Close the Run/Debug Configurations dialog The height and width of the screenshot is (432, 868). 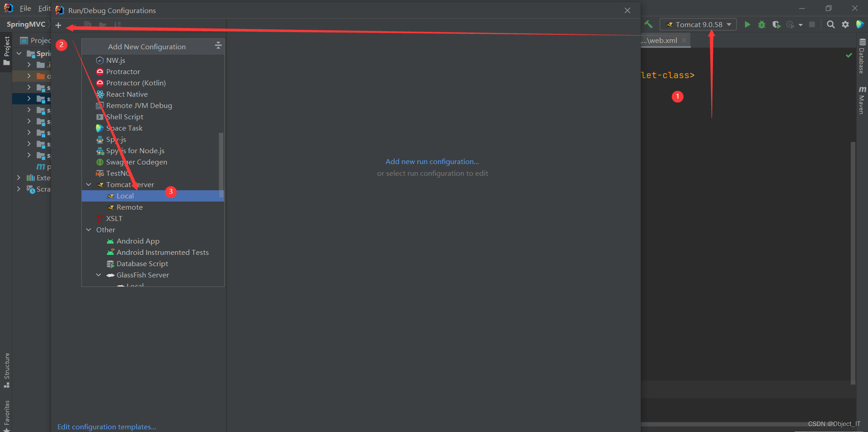pyautogui.click(x=627, y=10)
